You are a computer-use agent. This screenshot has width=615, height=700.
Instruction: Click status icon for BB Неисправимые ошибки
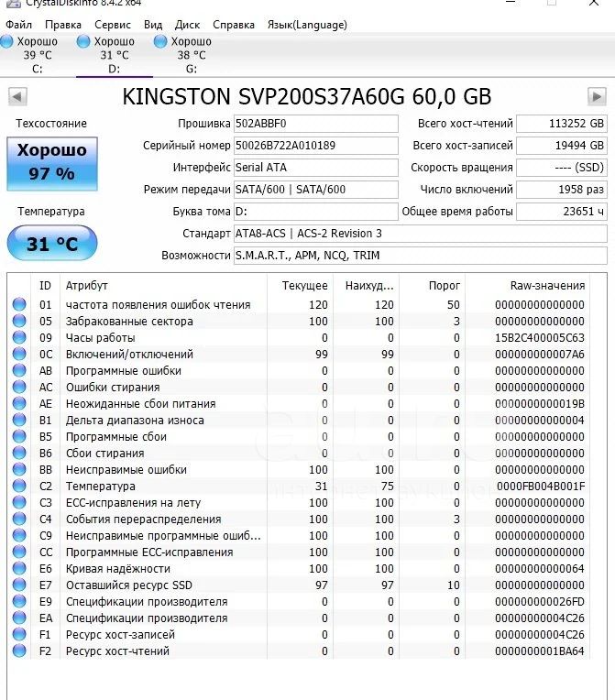[x=19, y=470]
